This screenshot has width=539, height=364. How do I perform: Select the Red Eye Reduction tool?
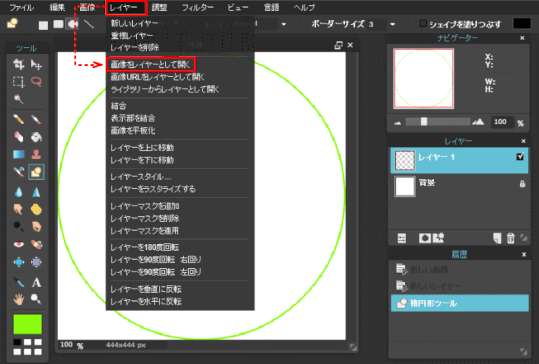[19, 244]
